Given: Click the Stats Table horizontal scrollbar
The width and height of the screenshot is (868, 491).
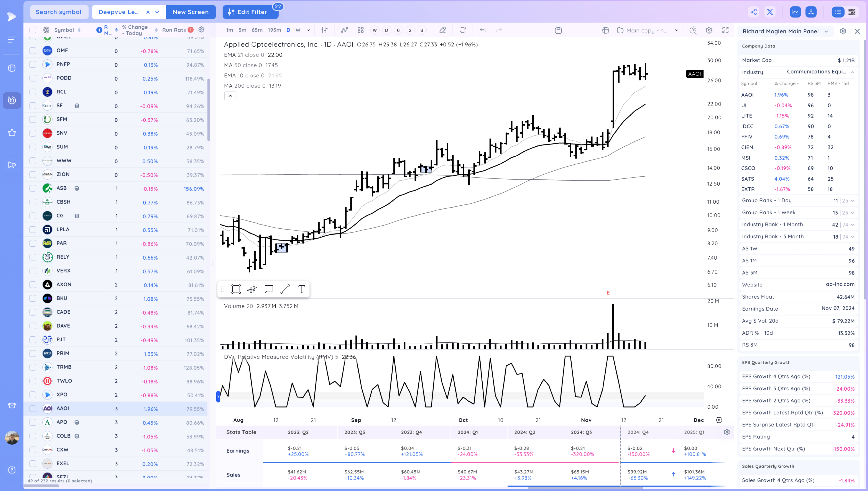Looking at the screenshot, I should click(x=585, y=488).
